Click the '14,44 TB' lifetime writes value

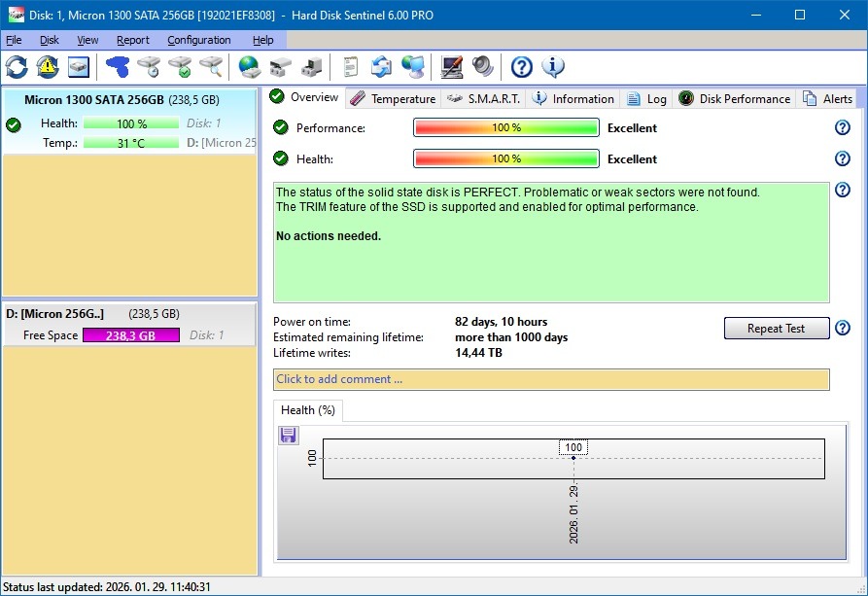point(478,353)
